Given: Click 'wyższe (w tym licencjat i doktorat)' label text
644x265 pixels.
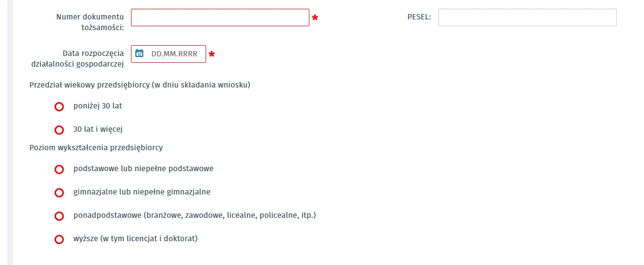Looking at the screenshot, I should tap(135, 239).
